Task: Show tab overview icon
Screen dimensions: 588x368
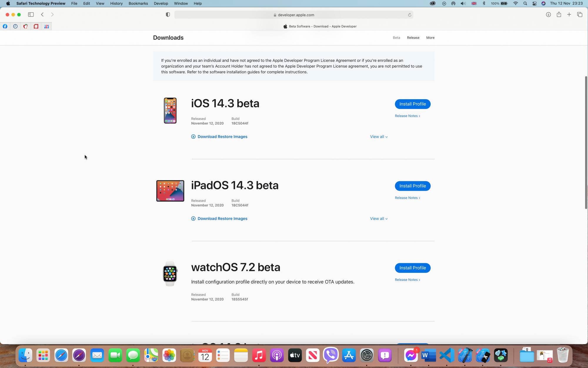Action: 580,14
